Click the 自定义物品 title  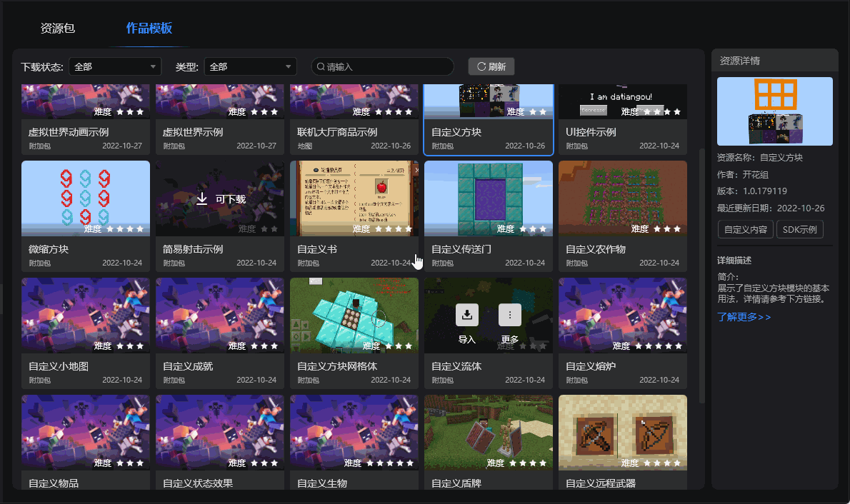[54, 483]
